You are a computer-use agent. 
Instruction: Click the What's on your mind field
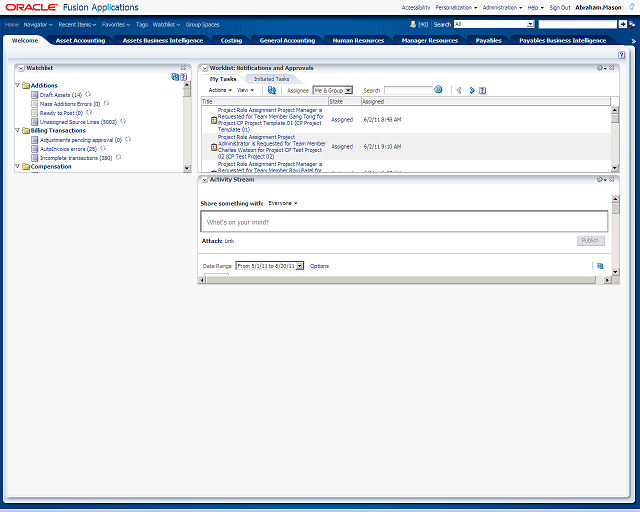click(x=404, y=222)
